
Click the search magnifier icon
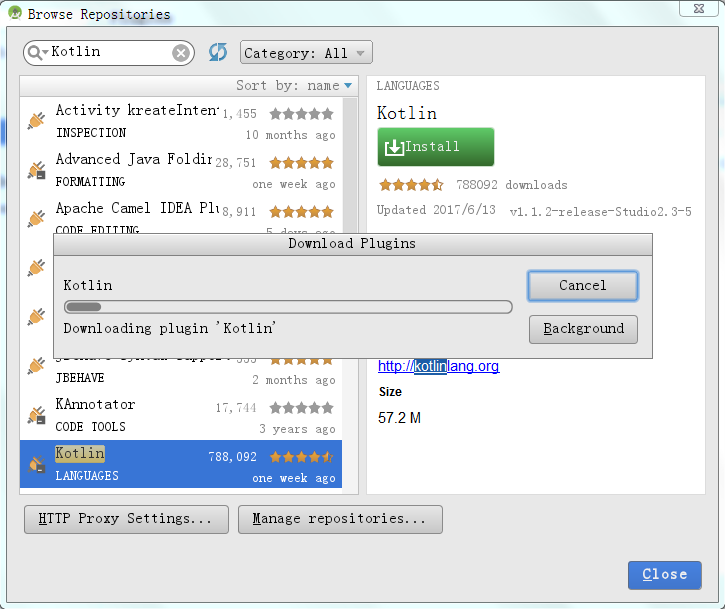(36, 53)
